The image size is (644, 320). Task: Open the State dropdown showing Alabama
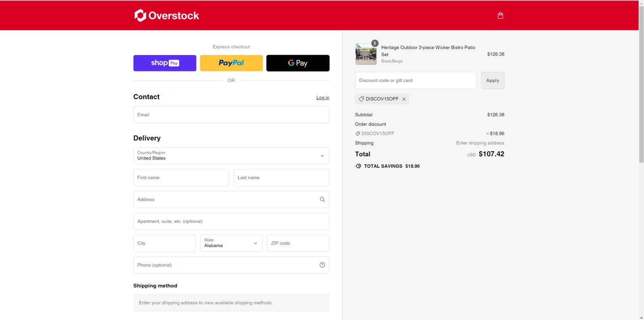pyautogui.click(x=231, y=243)
